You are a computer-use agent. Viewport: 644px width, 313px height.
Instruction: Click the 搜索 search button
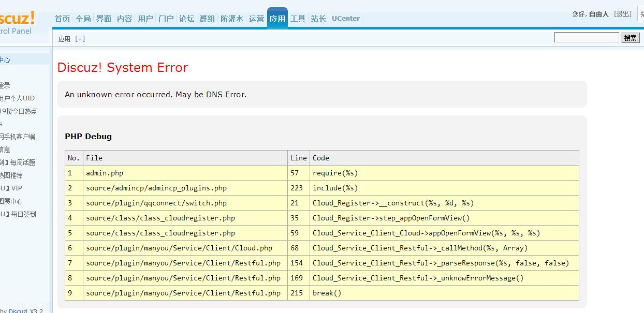(x=630, y=38)
